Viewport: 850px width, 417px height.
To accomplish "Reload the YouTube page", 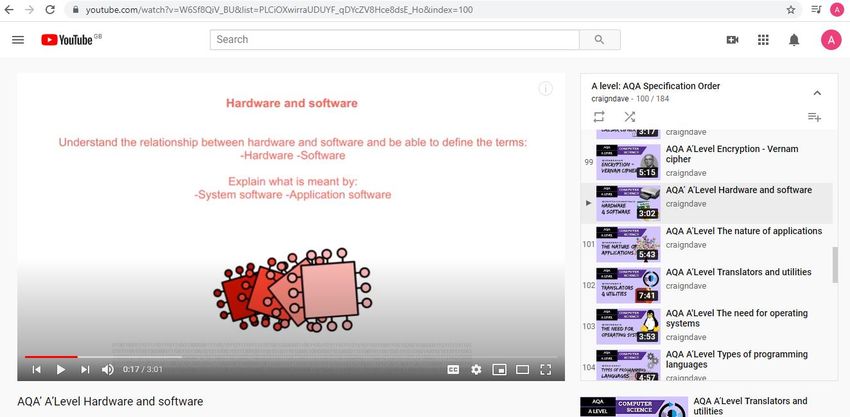I will 50,9.
